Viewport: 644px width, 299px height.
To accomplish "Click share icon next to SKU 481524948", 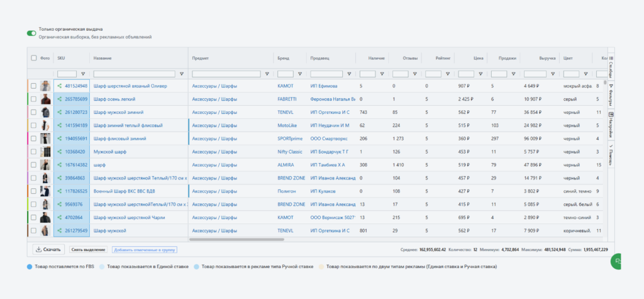I will (60, 86).
